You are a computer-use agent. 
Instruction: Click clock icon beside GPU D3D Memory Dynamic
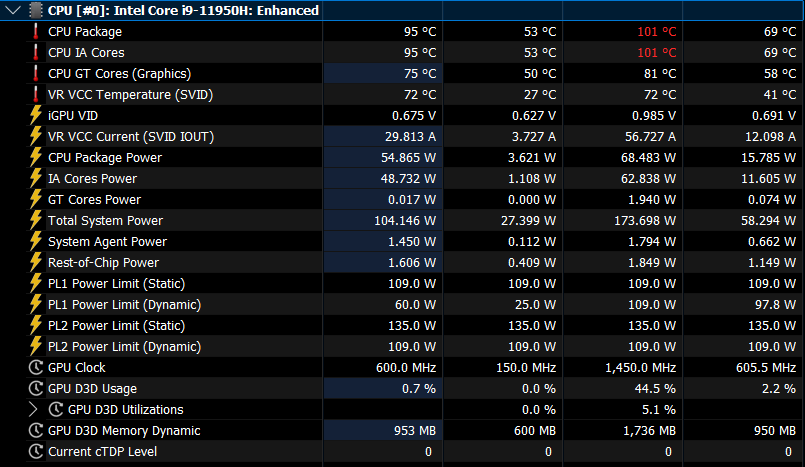tap(35, 431)
